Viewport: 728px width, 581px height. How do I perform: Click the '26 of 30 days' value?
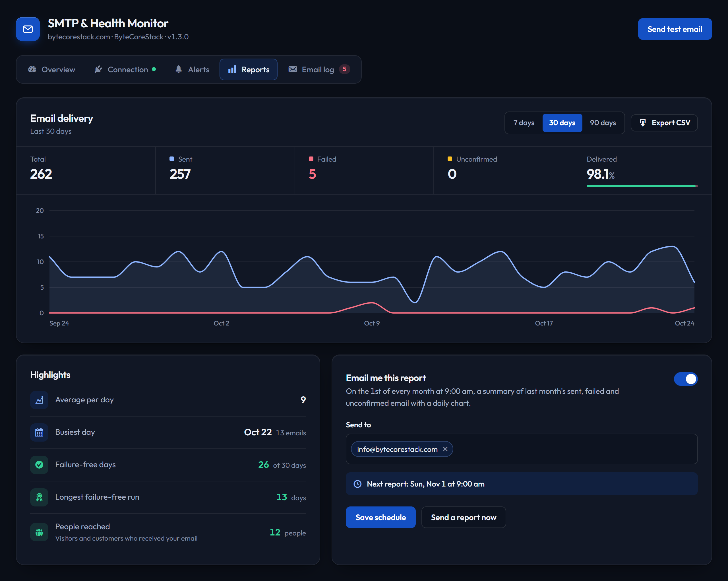pos(282,465)
